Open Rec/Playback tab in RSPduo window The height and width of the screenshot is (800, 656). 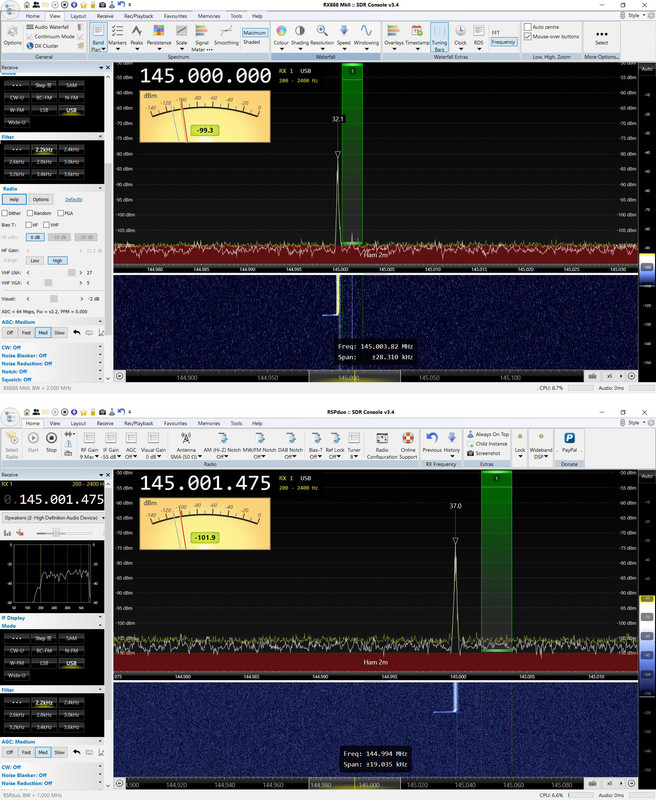click(x=138, y=423)
